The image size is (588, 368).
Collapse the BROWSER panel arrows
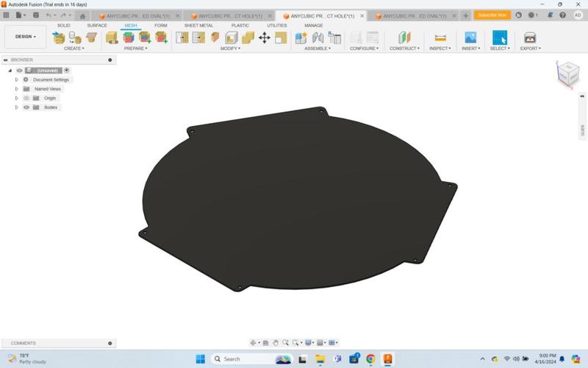[x=5, y=60]
